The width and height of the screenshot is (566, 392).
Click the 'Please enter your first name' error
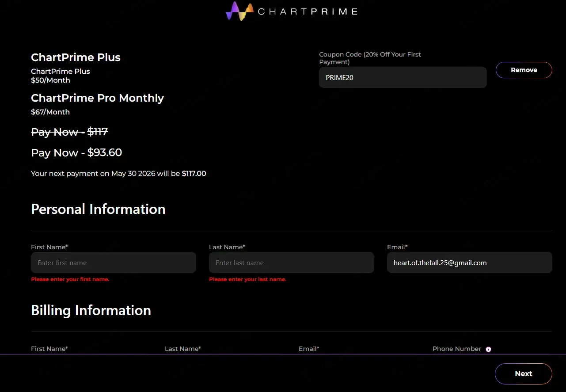pyautogui.click(x=70, y=279)
